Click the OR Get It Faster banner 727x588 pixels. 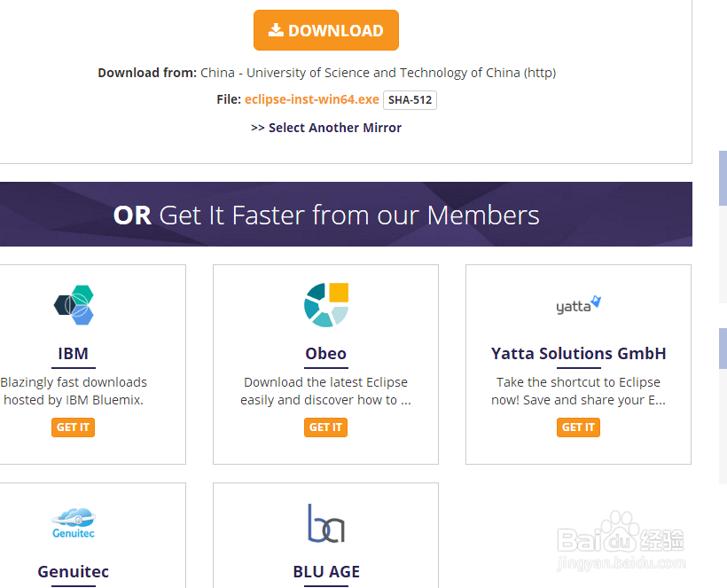pyautogui.click(x=325, y=215)
